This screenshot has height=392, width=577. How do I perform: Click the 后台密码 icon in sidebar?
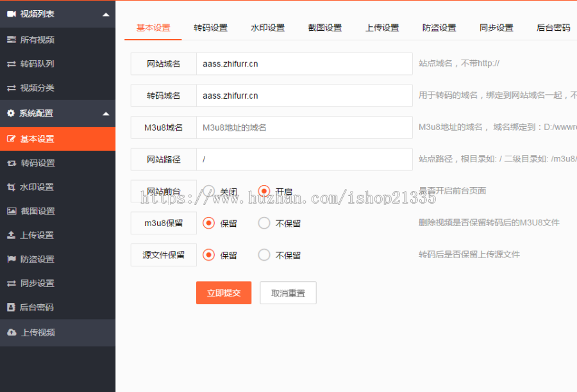[11, 307]
